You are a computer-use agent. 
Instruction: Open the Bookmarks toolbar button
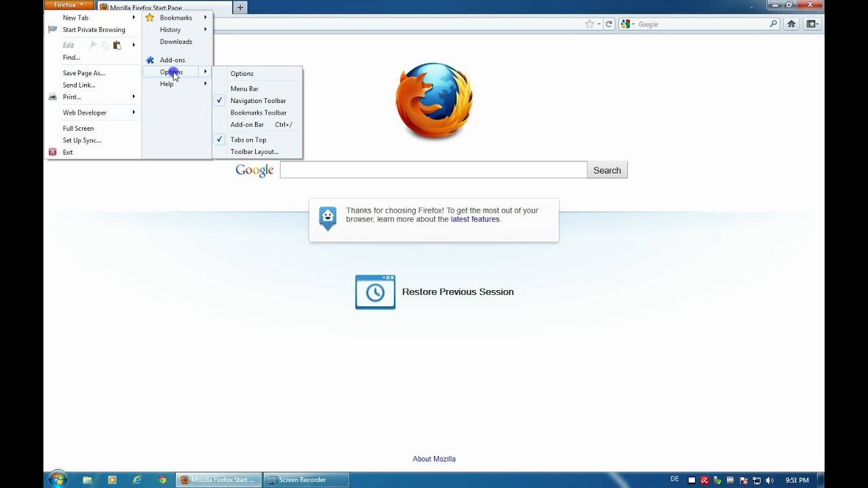click(812, 24)
